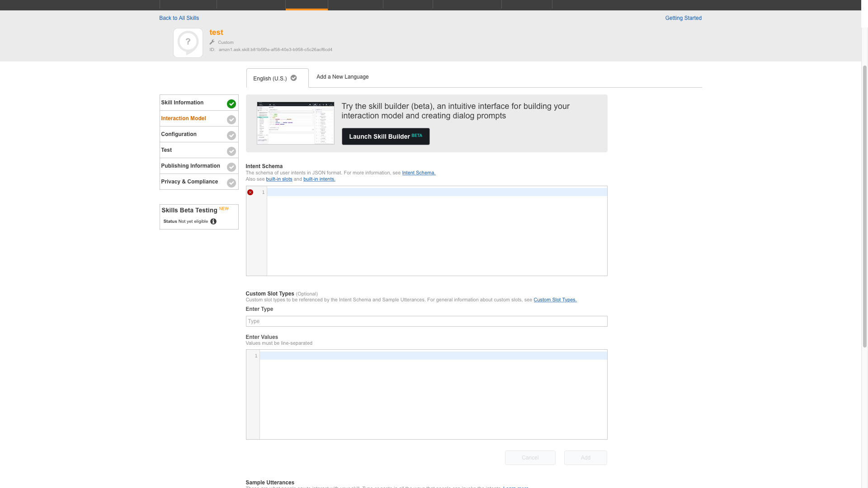Click the Add button for custom slot

coord(585,457)
